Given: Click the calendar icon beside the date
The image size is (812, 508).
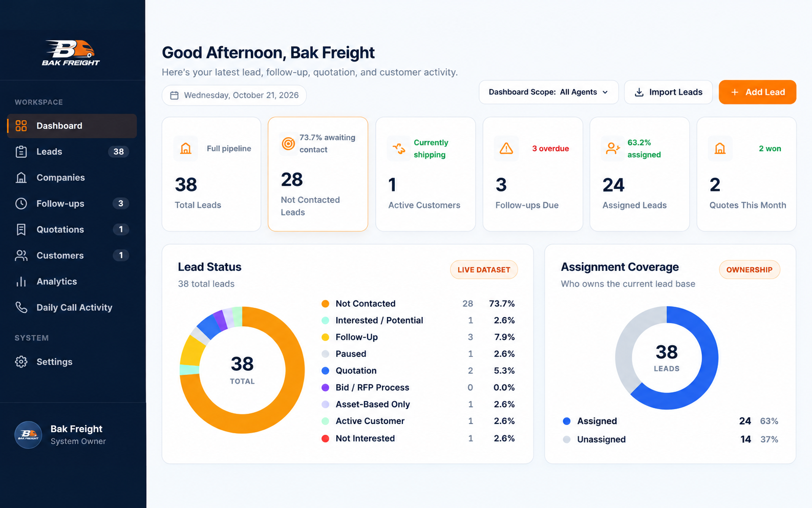Looking at the screenshot, I should point(174,95).
